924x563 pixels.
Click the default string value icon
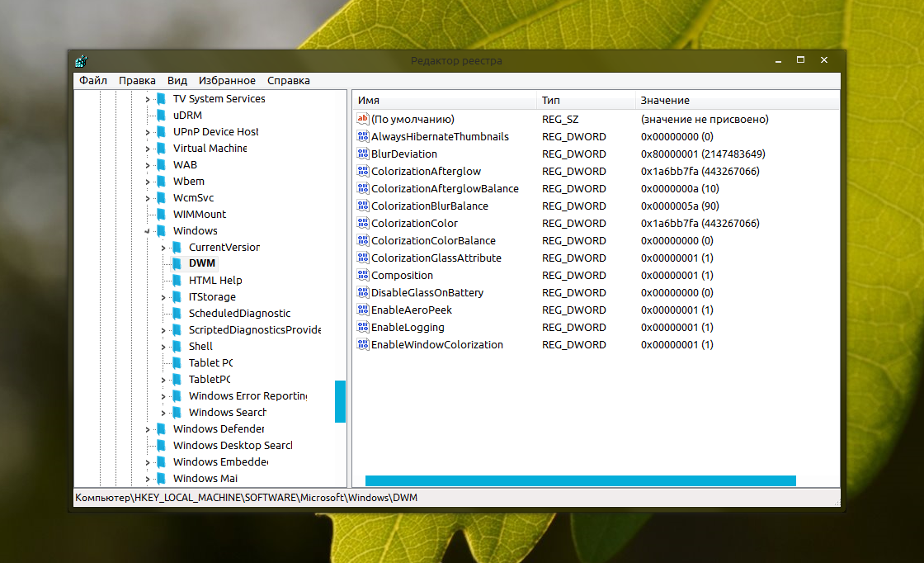point(363,119)
